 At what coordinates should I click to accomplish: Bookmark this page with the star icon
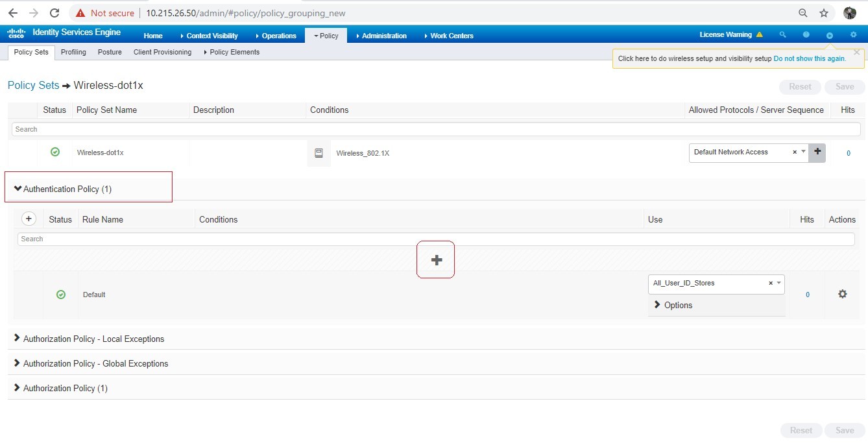pyautogui.click(x=824, y=13)
